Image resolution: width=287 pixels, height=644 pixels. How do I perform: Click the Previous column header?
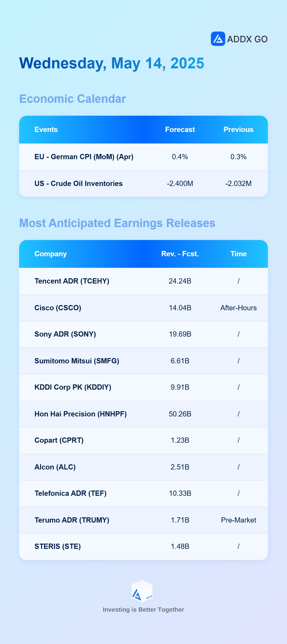click(238, 130)
